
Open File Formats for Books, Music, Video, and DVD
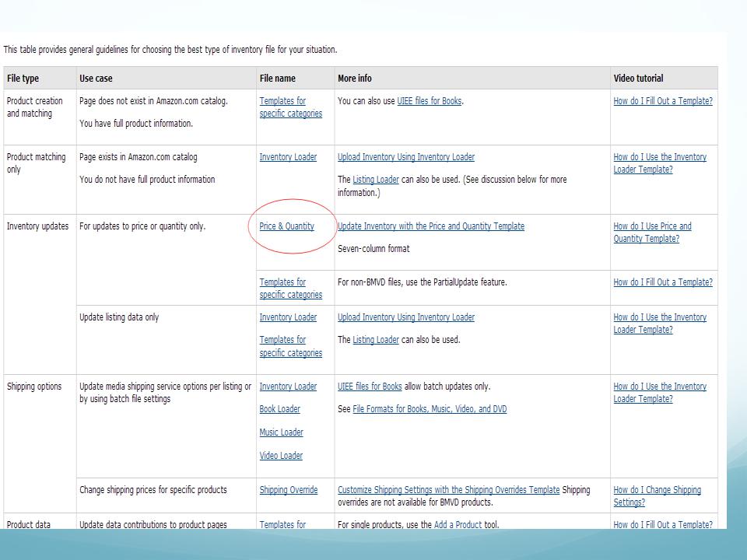point(430,409)
